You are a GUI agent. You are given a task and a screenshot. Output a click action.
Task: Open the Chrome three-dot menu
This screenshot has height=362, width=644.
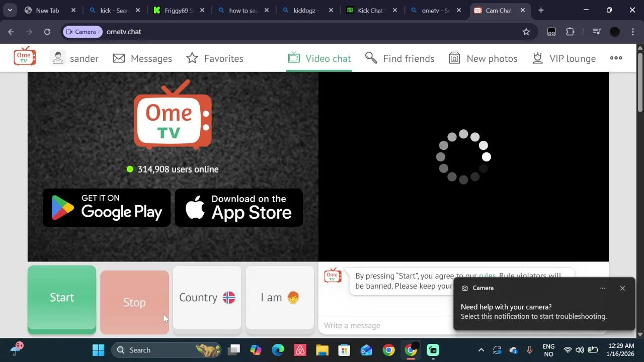(x=633, y=32)
